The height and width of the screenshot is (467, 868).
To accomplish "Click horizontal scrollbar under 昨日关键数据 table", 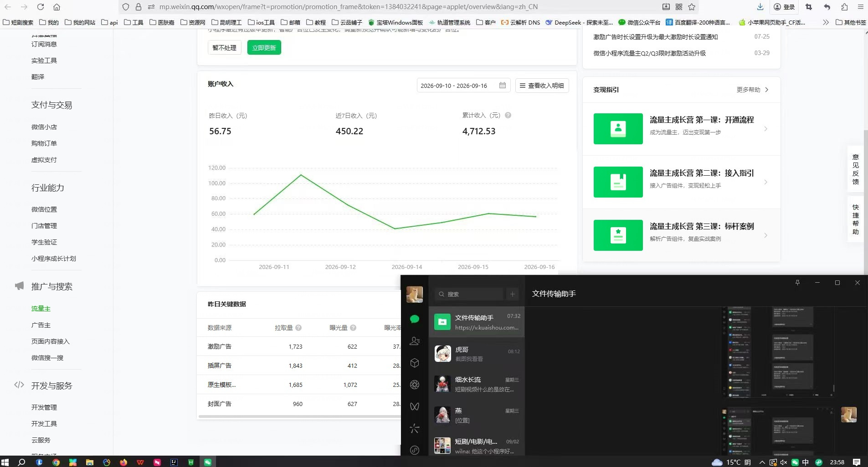I will tap(299, 416).
